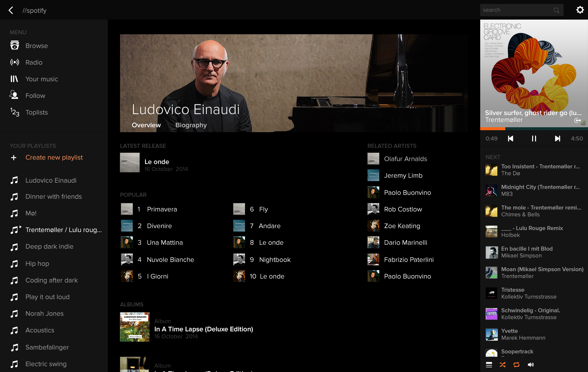
Task: Play popular track Fly
Action: (x=263, y=209)
